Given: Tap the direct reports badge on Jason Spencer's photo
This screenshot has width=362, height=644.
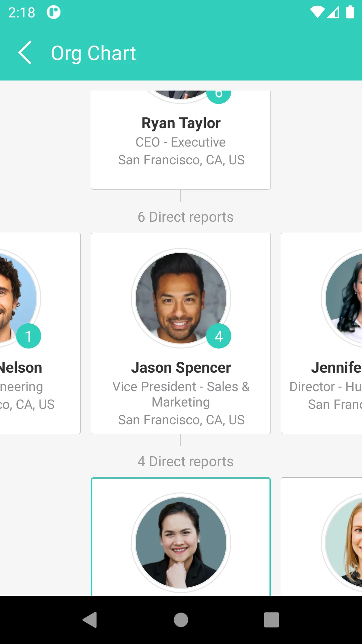Looking at the screenshot, I should coord(219,336).
